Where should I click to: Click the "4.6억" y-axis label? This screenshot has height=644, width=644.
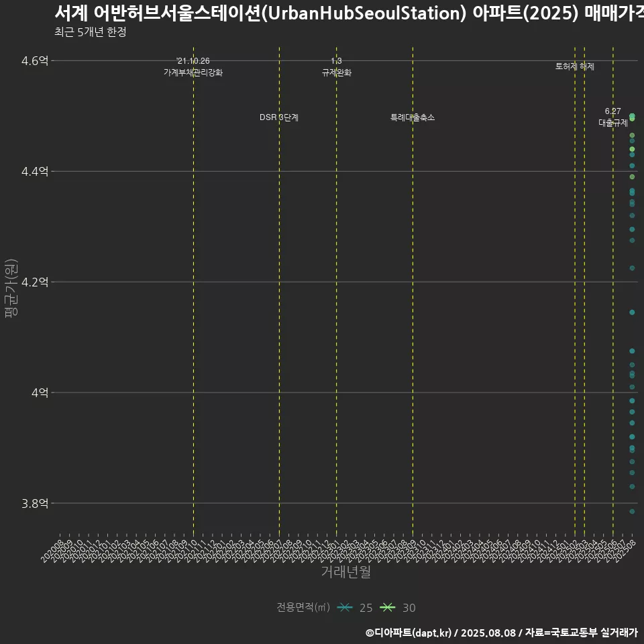click(35, 61)
